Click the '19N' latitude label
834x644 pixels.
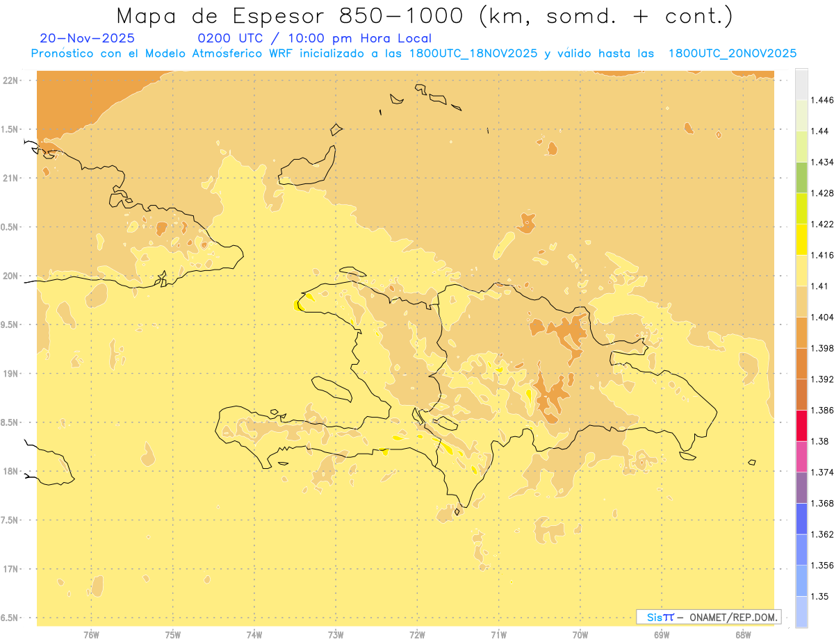[x=10, y=374]
